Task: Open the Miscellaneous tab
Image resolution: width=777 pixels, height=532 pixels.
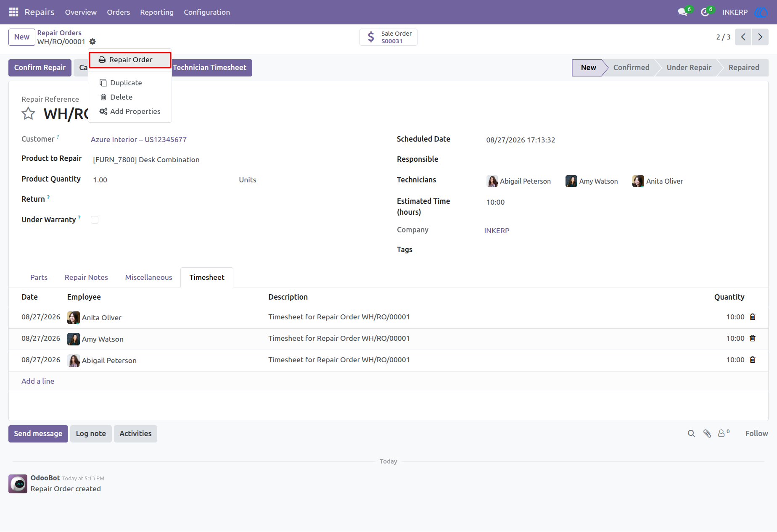Action: click(149, 277)
